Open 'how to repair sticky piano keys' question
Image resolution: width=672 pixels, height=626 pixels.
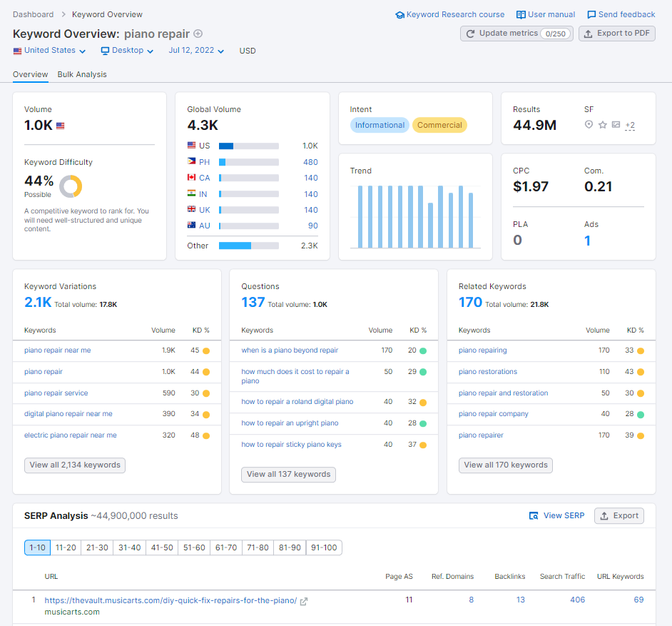pos(292,445)
